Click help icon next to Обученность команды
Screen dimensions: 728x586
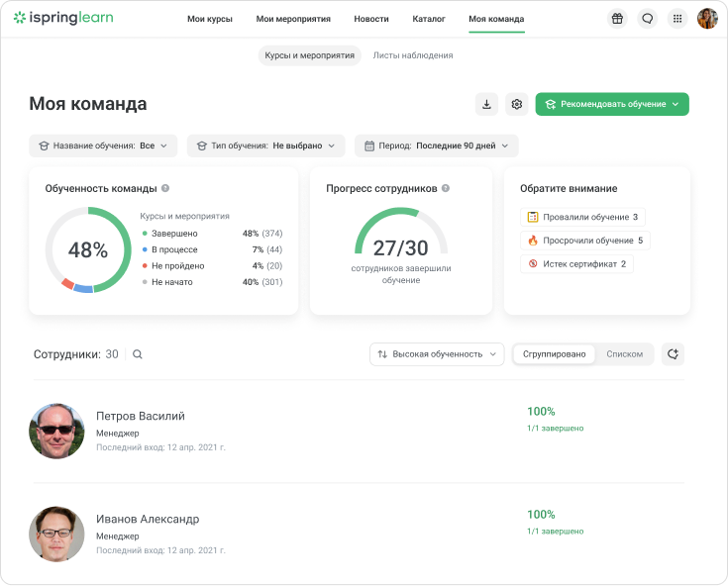[165, 188]
